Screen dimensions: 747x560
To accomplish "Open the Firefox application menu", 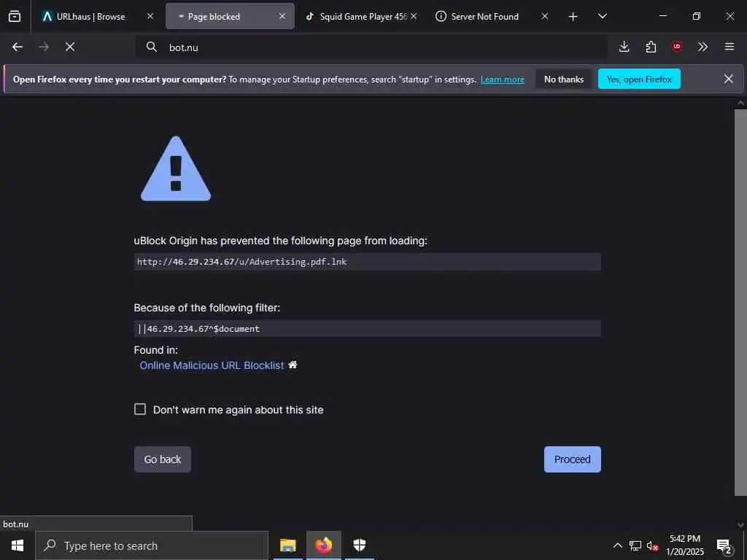I will click(729, 47).
